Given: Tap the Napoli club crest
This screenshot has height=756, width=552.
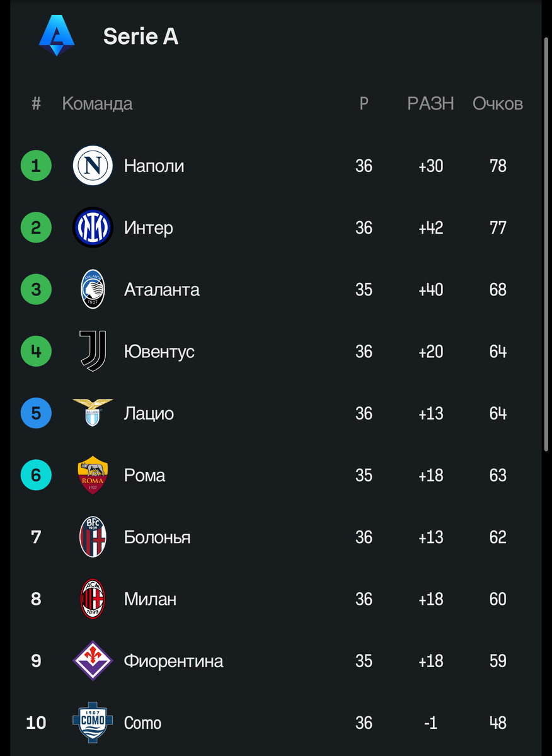Looking at the screenshot, I should click(x=93, y=166).
